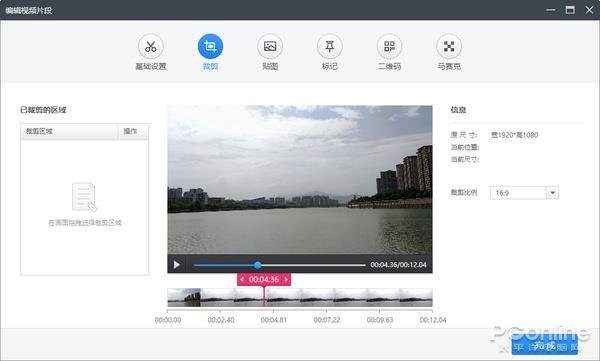Click the playback progress slider handle

tap(258, 265)
